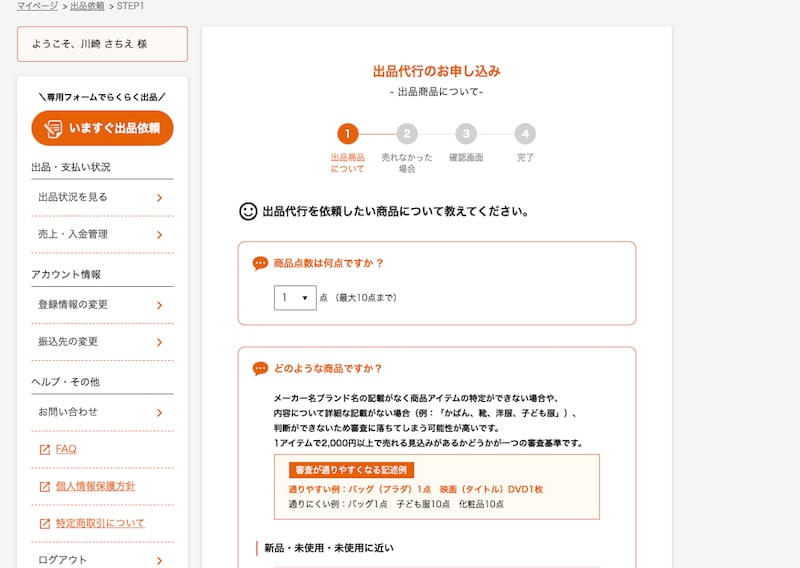Go to 登録情報の変更
800x568 pixels.
click(102, 305)
